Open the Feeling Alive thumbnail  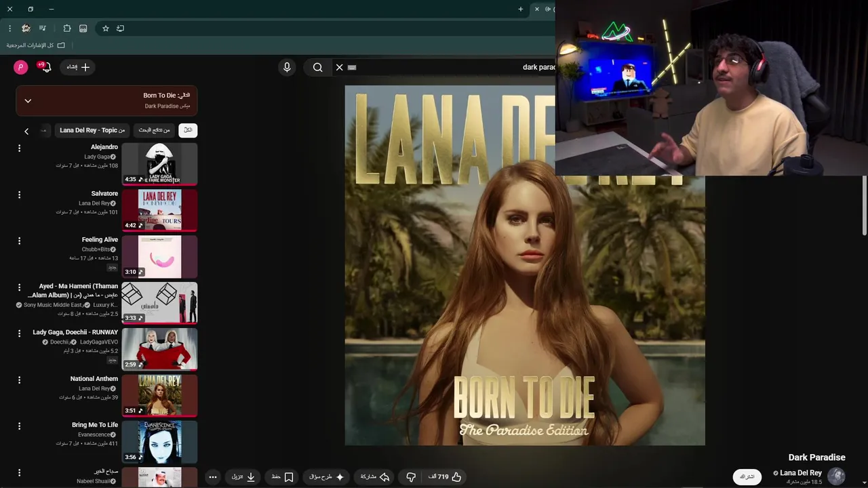point(159,257)
